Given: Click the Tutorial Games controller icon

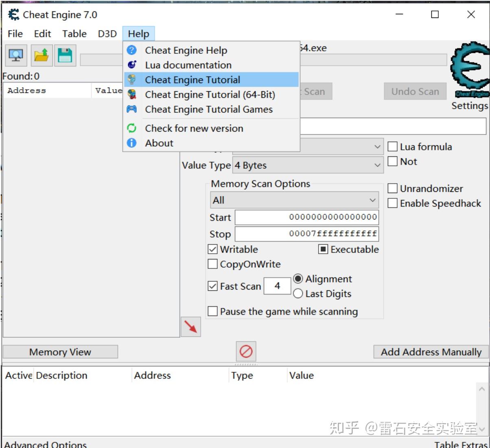Looking at the screenshot, I should click(x=132, y=109).
